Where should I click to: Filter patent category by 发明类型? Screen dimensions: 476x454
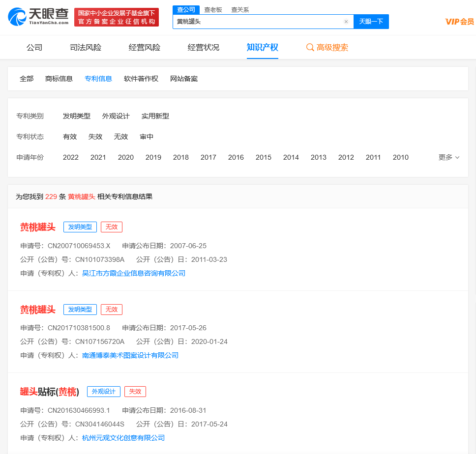tap(77, 116)
